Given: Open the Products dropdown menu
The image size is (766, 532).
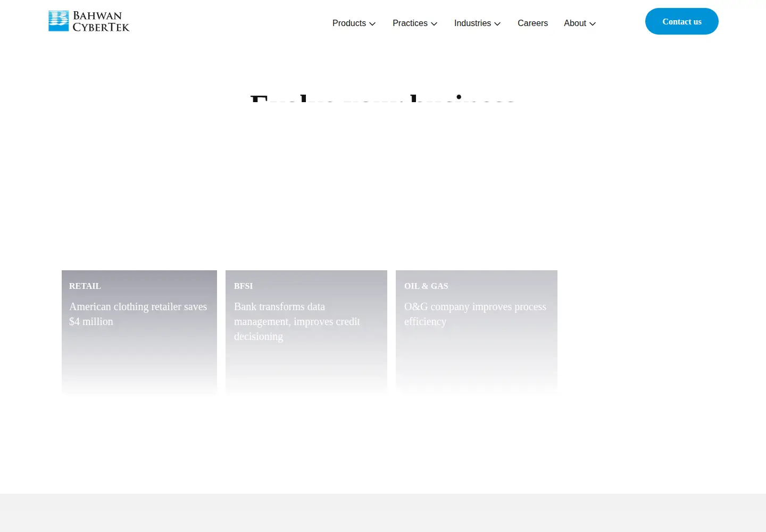Looking at the screenshot, I should point(354,23).
